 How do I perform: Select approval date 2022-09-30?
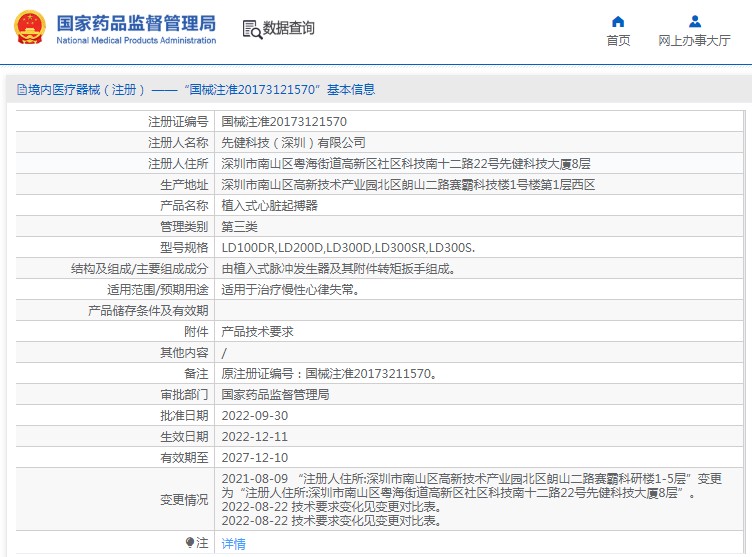click(255, 416)
